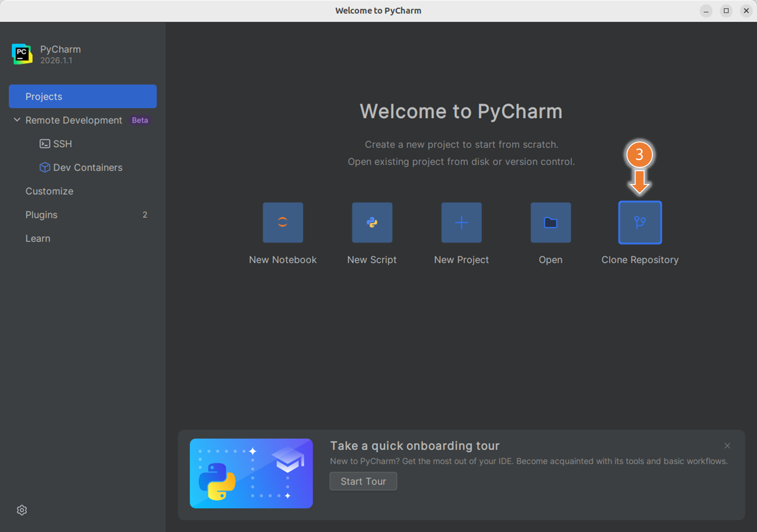Click the 'Take a quick onboarding tour' heading
The image size is (757, 532).
pyautogui.click(x=415, y=446)
